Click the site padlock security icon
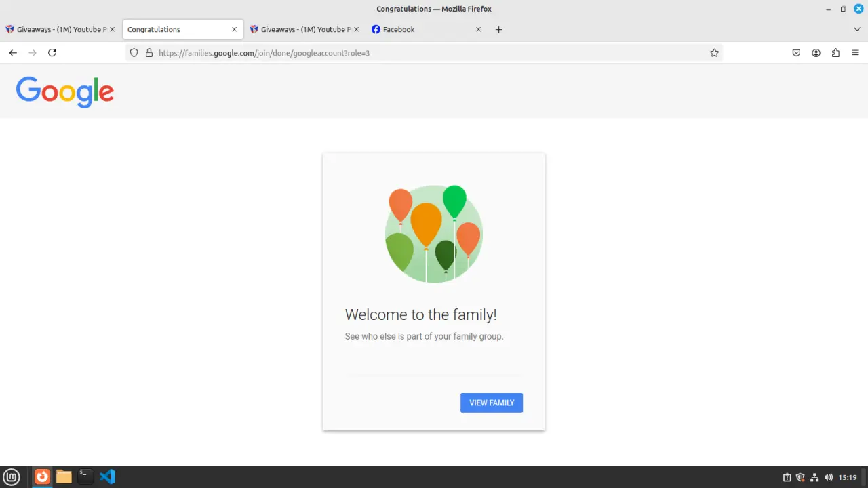The image size is (868, 488). click(149, 53)
